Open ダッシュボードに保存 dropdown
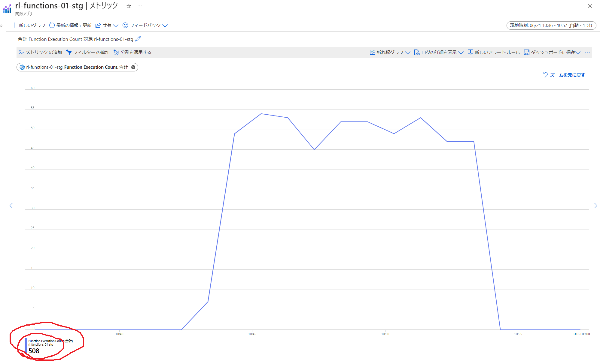Viewport: 600px width, 364px height. (x=552, y=52)
